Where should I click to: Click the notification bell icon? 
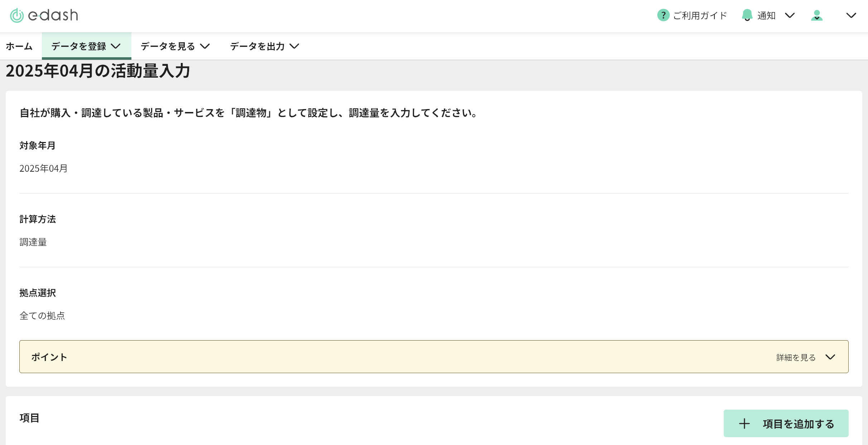click(x=747, y=15)
